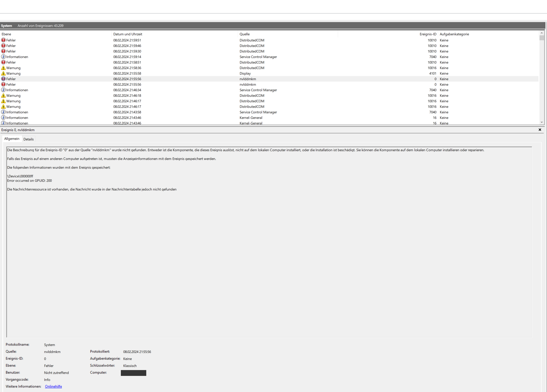Select the Allgemein tab
This screenshot has height=392, width=547.
(x=12, y=139)
